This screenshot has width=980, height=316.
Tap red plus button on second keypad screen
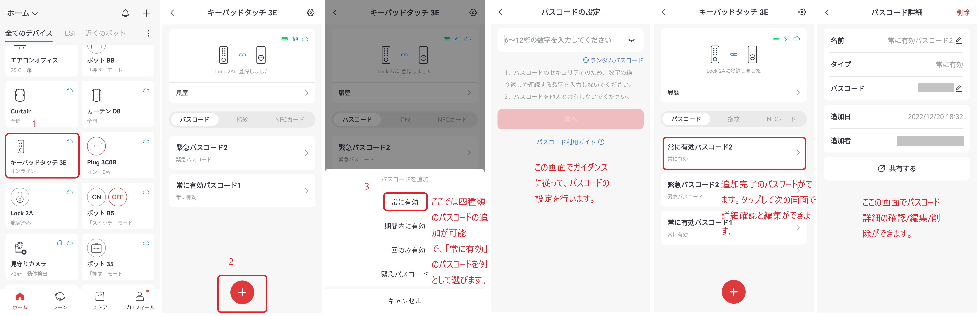tap(242, 293)
